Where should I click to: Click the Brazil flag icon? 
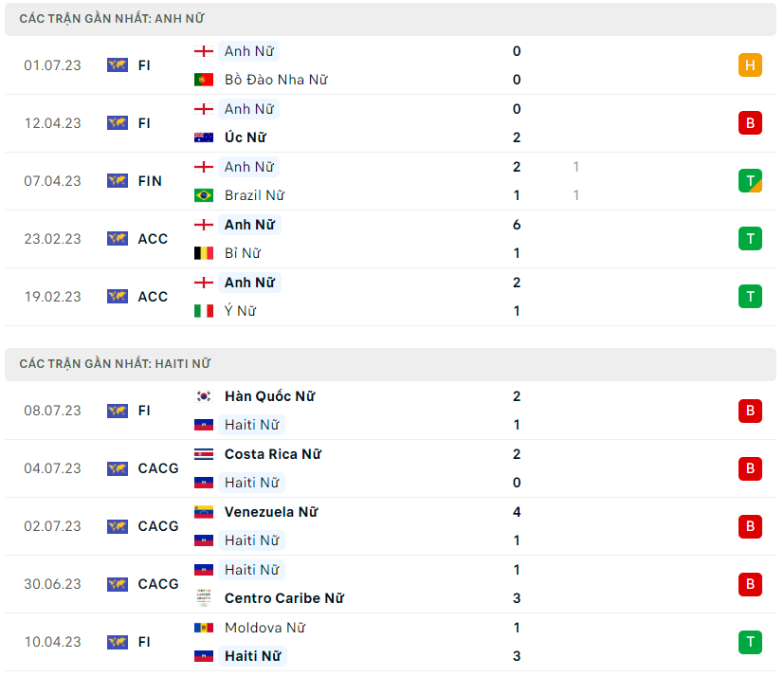[x=204, y=195]
